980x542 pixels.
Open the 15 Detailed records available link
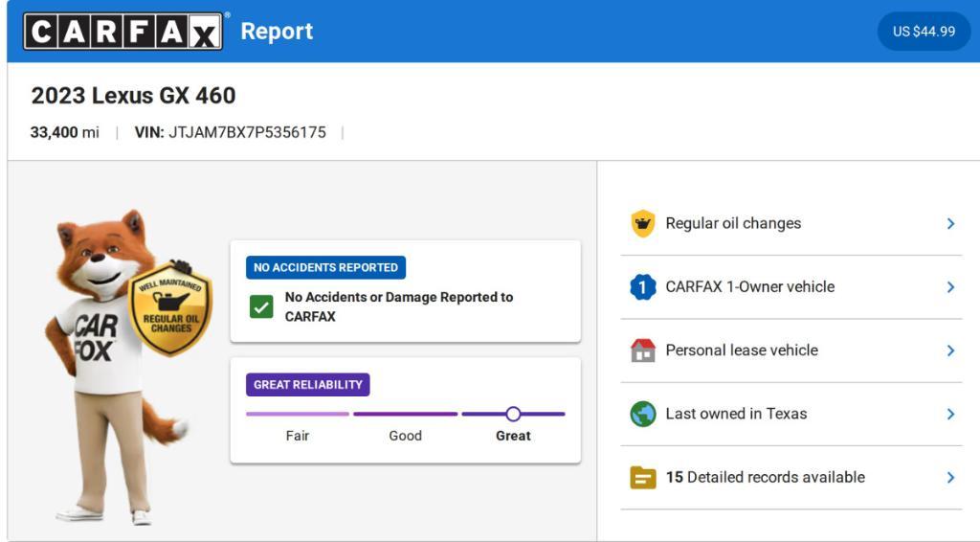click(x=765, y=477)
